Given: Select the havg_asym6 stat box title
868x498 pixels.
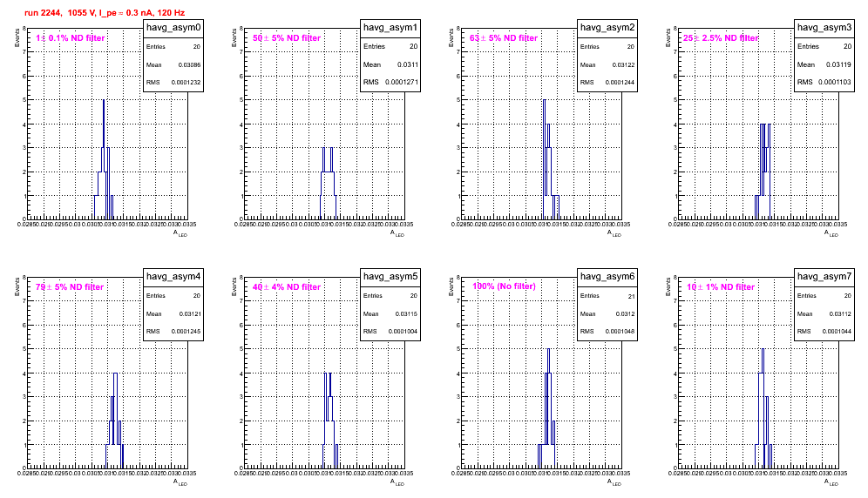Looking at the screenshot, I should pos(607,276).
